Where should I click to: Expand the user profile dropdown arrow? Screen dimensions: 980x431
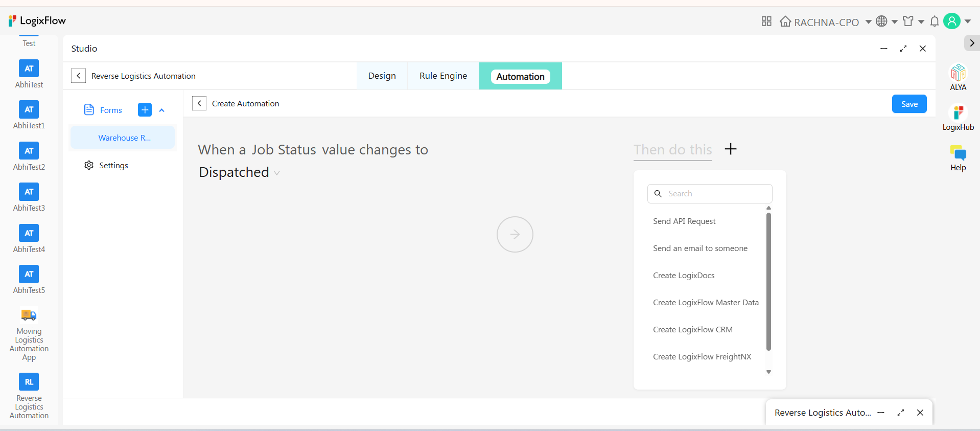pyautogui.click(x=968, y=21)
